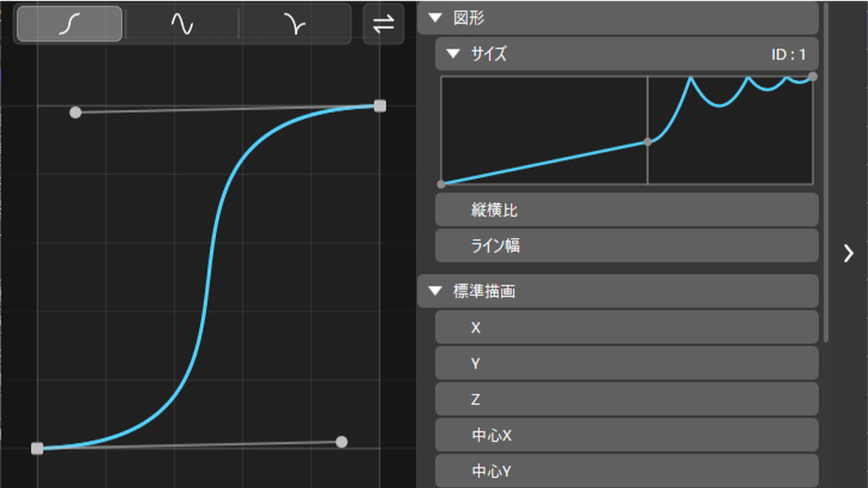Viewport: 868px width, 488px height.
Task: Select the bounce curve mode icon
Action: [295, 24]
